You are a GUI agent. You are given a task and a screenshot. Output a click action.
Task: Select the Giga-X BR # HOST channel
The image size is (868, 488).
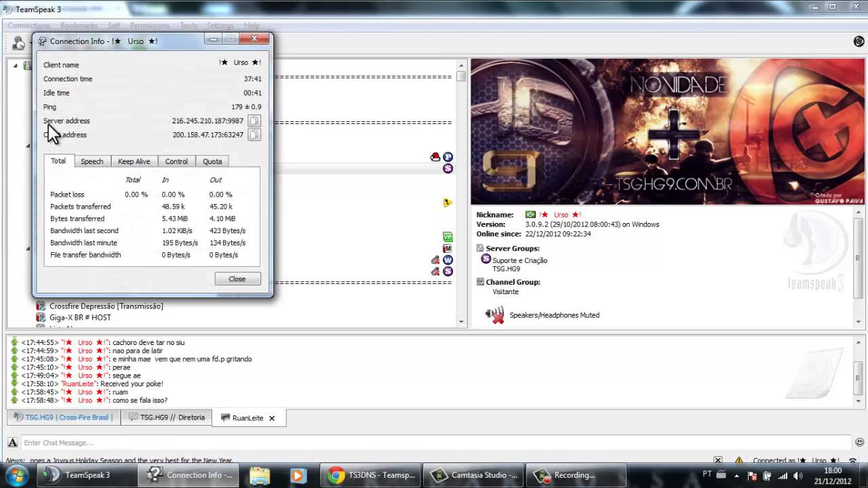point(80,317)
